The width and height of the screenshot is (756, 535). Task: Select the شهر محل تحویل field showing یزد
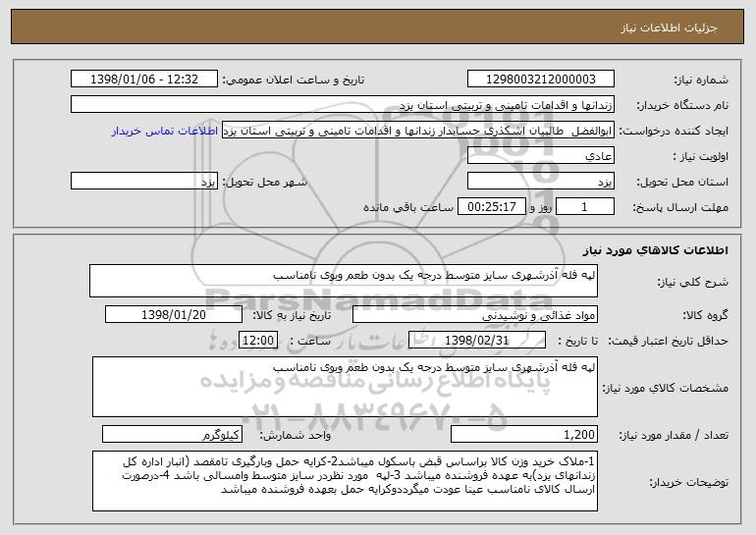point(144,182)
